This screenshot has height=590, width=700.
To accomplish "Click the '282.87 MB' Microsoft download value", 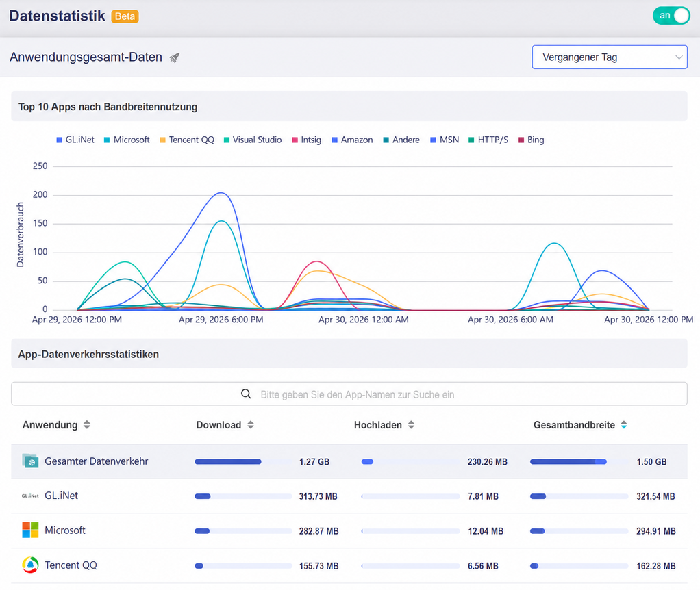I will click(x=318, y=531).
